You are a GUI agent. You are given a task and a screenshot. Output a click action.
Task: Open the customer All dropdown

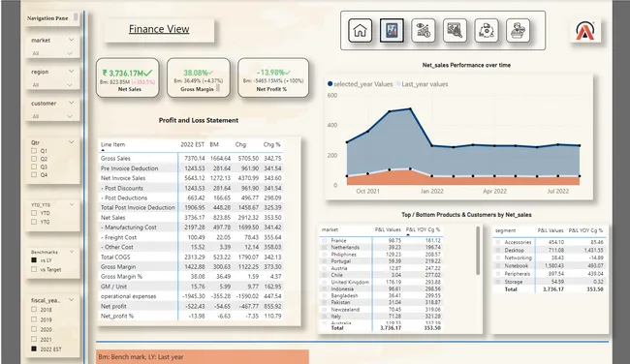52,116
